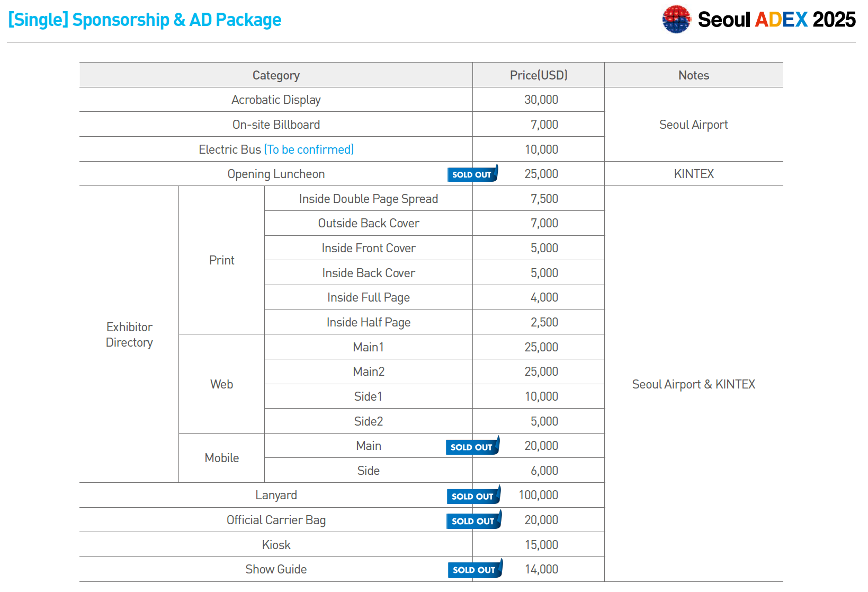The height and width of the screenshot is (592, 868).
Task: Click the Sold Out badge on Mobile Main
Action: click(472, 447)
